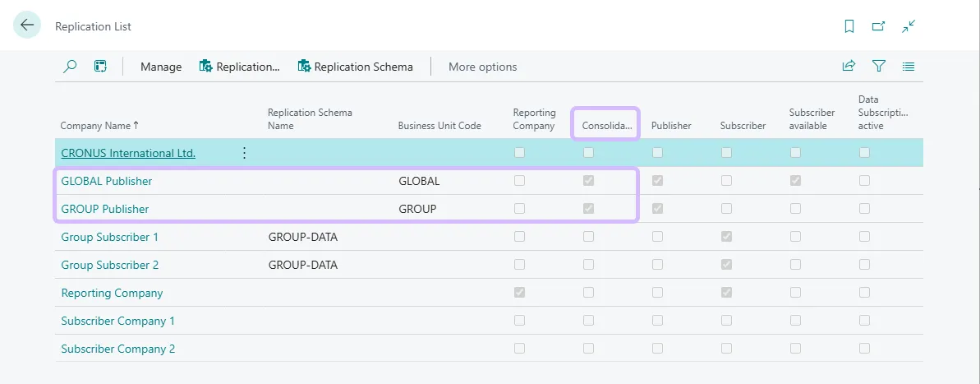This screenshot has width=980, height=384.
Task: Click Reporting Company column header
Action: click(x=535, y=119)
